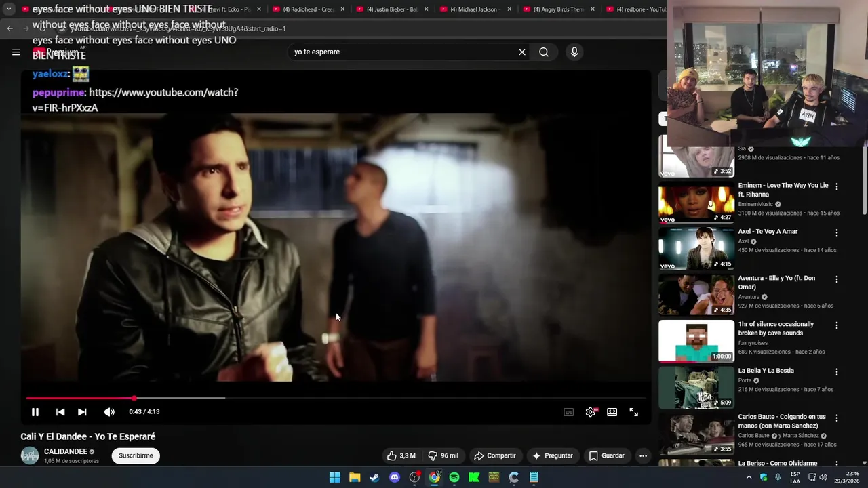Click EminemMusic channel name
Image resolution: width=868 pixels, height=488 pixels.
755,204
